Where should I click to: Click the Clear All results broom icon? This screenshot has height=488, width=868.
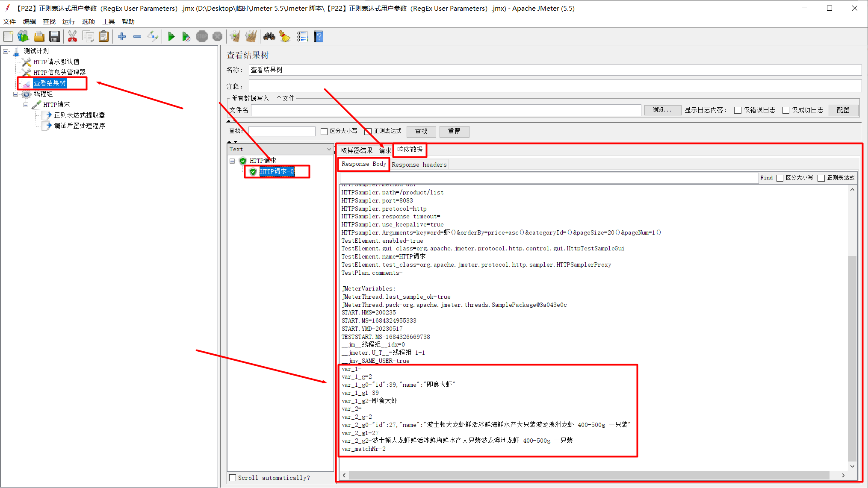[x=251, y=36]
